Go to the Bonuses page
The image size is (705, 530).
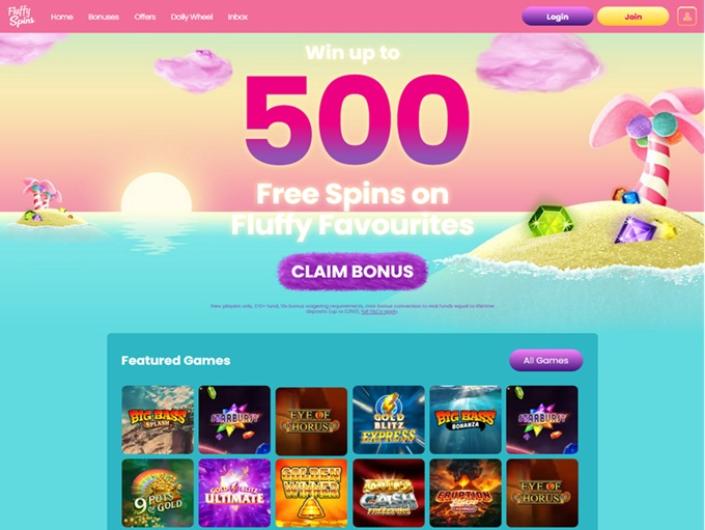tap(103, 17)
